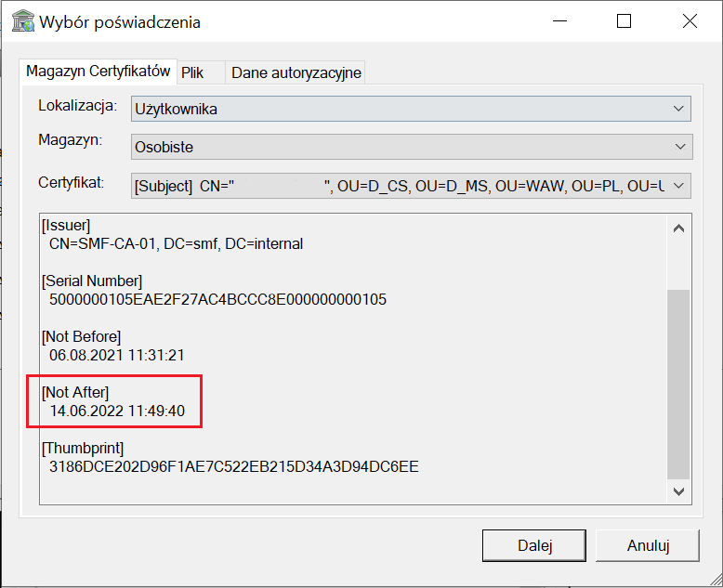Close the Wybór poświadczenia dialog
This screenshot has height=588, width=723.
690,21
